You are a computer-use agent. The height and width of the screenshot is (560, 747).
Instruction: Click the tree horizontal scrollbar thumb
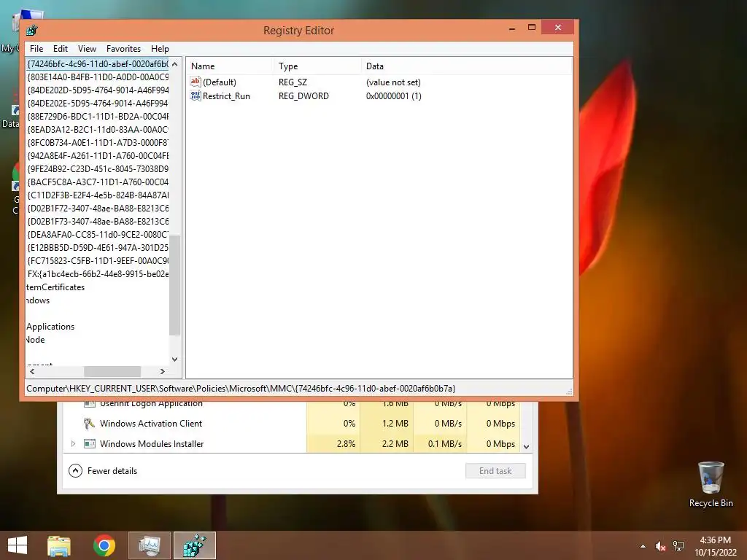click(112, 371)
